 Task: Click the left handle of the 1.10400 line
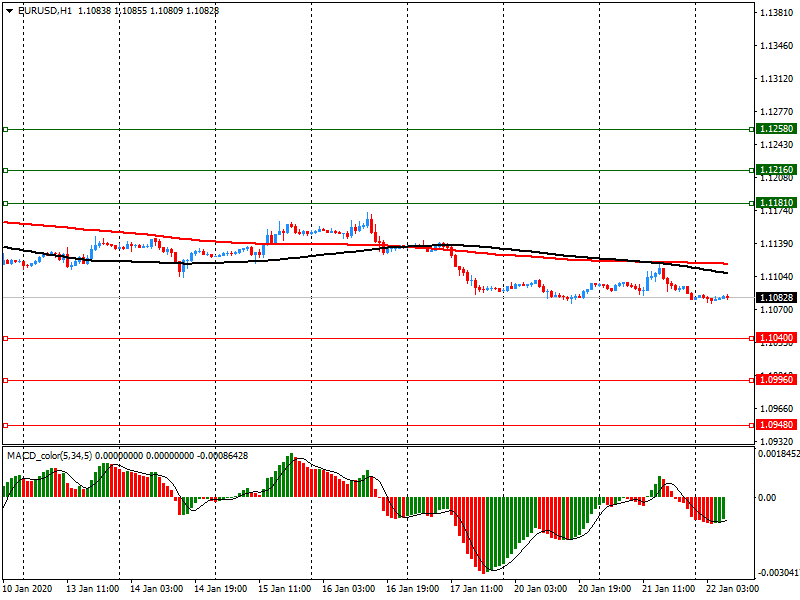(5, 338)
